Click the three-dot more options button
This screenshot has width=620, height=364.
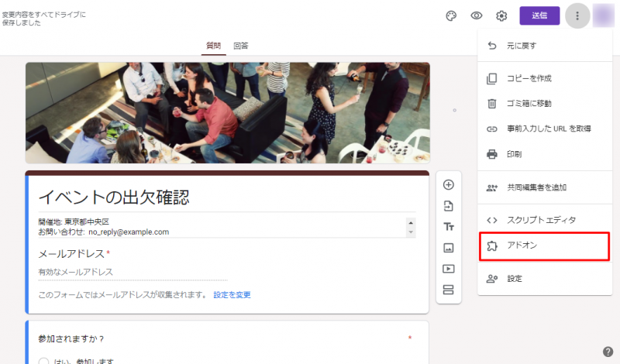(x=577, y=15)
